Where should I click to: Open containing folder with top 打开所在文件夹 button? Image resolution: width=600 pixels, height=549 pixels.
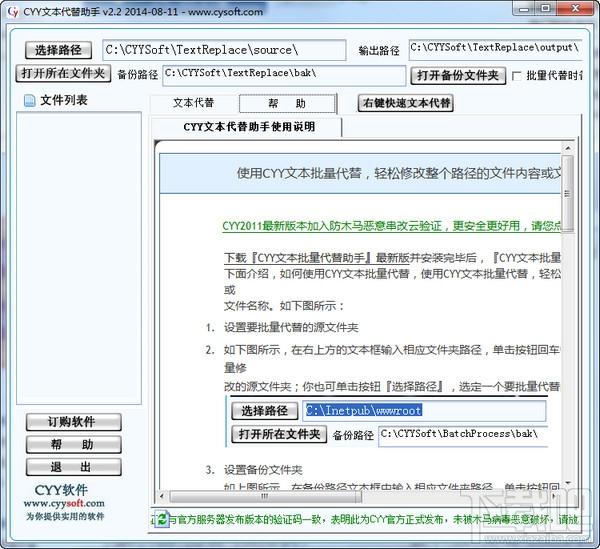pos(63,73)
